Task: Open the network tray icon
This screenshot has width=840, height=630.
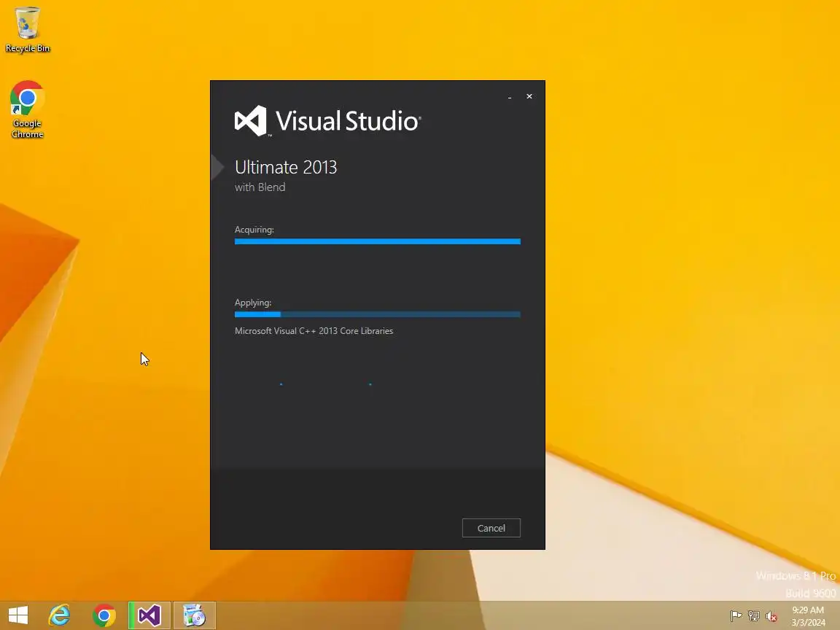Action: pos(754,616)
